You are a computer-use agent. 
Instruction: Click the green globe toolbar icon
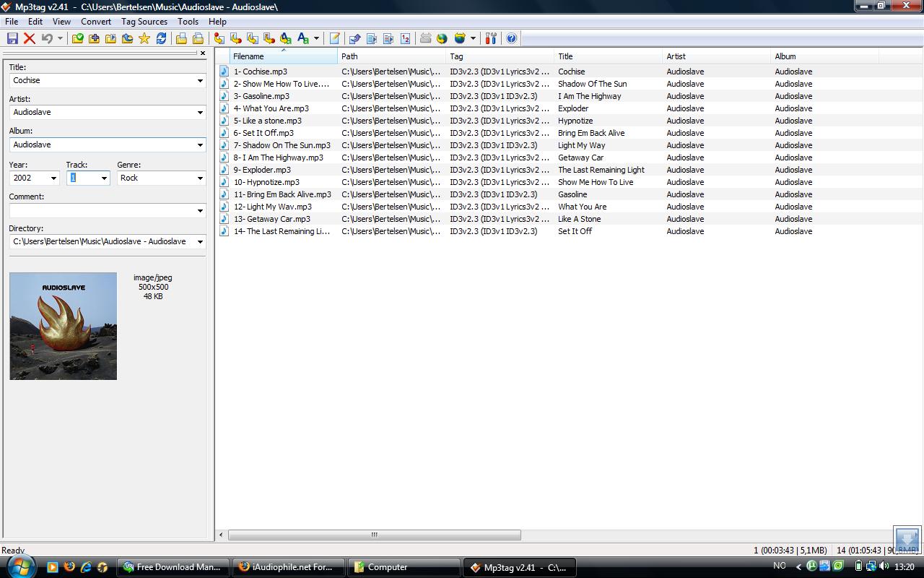click(442, 38)
